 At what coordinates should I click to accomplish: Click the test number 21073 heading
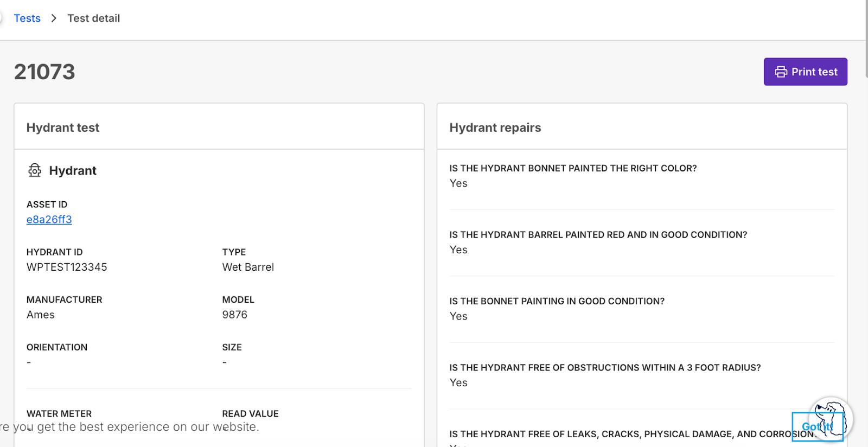(44, 72)
